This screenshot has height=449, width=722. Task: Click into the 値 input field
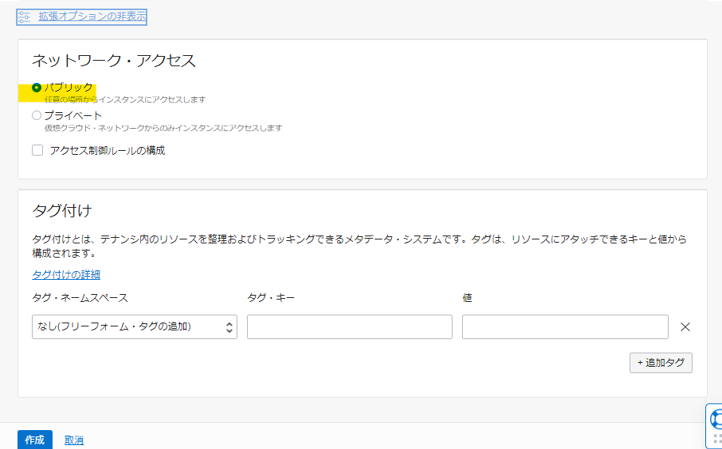coord(565,327)
